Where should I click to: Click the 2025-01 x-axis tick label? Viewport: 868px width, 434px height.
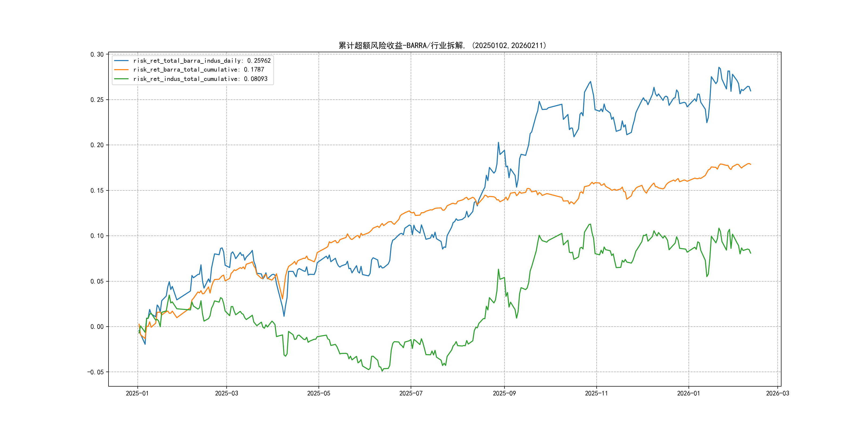[x=137, y=393]
